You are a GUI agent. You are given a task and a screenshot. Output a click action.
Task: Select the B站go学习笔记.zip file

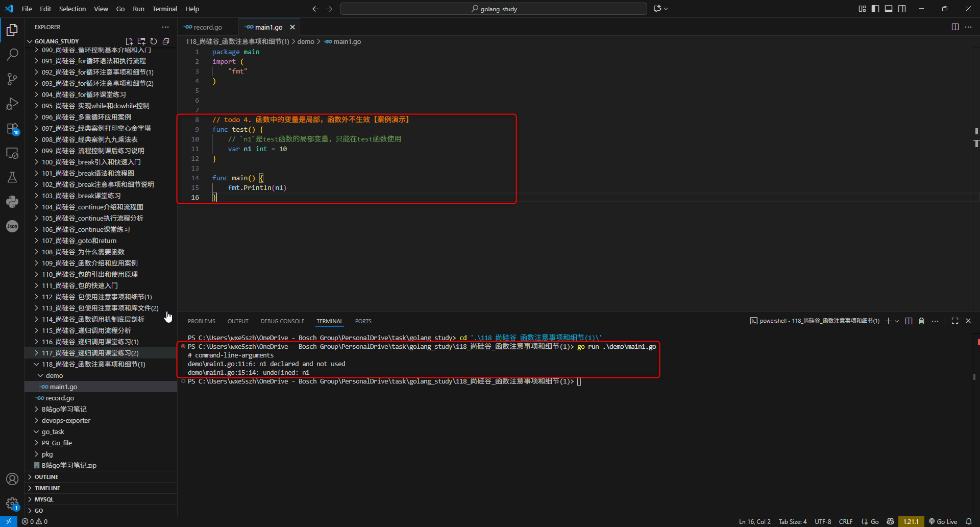(x=101, y=465)
